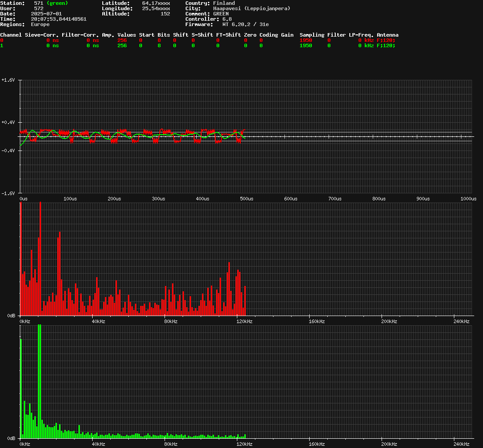The width and height of the screenshot is (483, 448).
Task: Click the "Sampling" column header
Action: click(x=312, y=35)
